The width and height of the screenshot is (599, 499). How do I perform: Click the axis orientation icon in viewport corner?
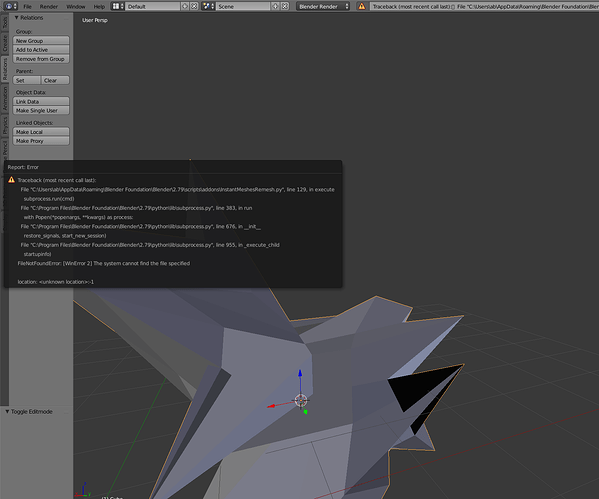click(x=83, y=490)
